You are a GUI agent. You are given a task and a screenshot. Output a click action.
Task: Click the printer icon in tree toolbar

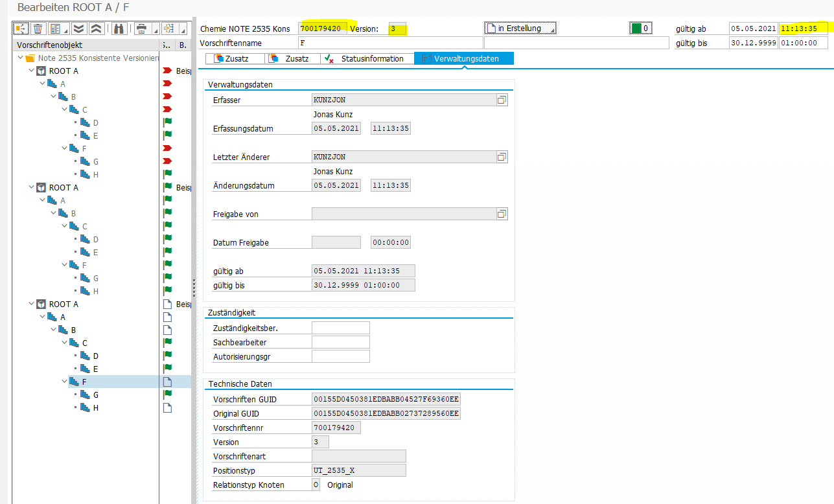click(x=141, y=29)
